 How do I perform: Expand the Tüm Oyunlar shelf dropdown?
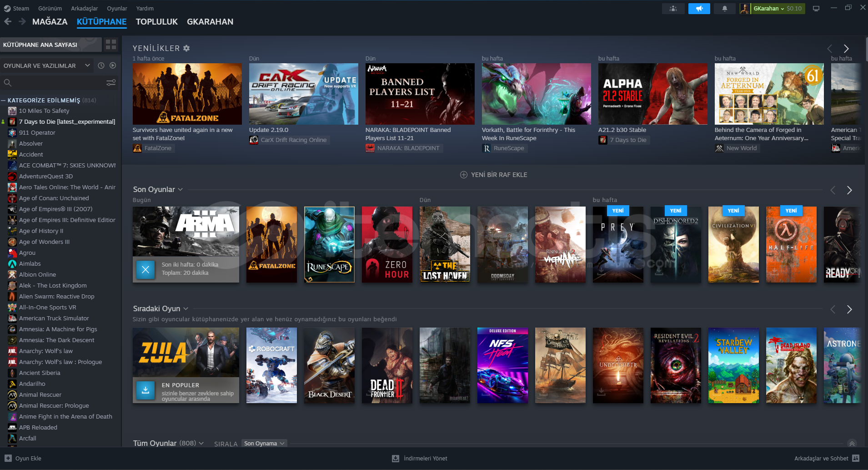coord(201,443)
